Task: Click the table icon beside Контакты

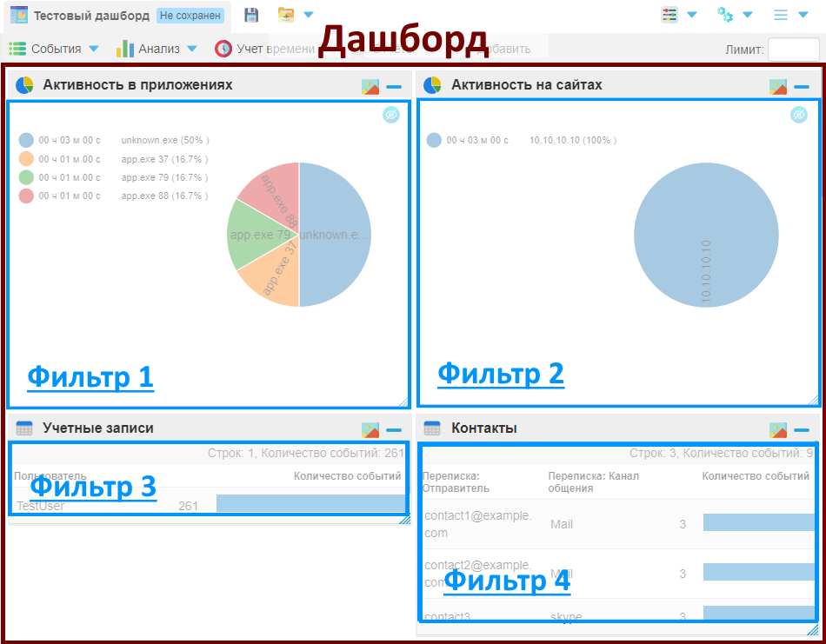Action: 431,428
